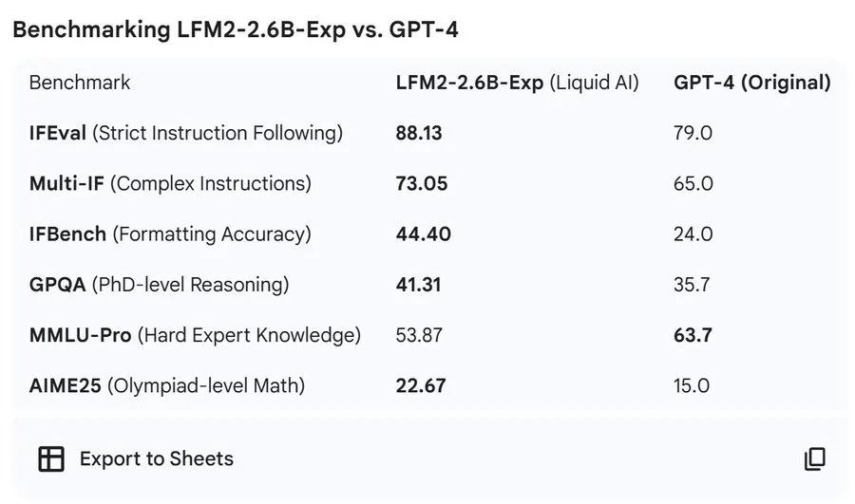
Task: Click the GPT-4 (Original) column header
Action: click(x=751, y=83)
